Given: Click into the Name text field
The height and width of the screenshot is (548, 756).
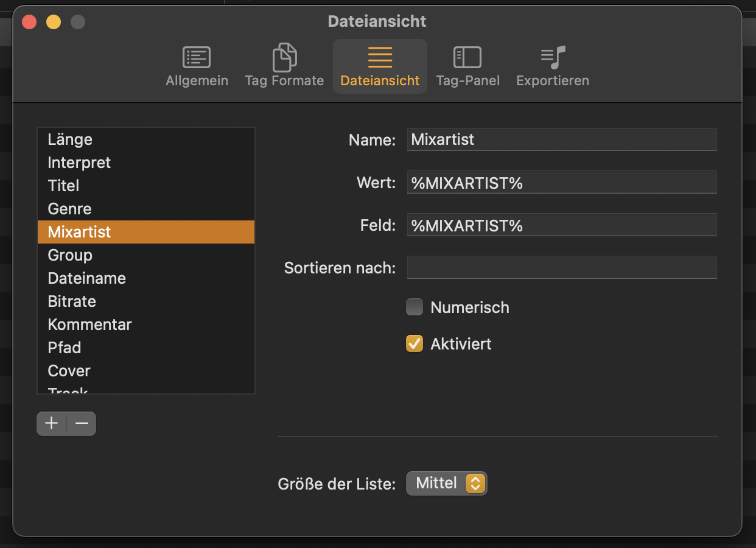Looking at the screenshot, I should click(561, 139).
